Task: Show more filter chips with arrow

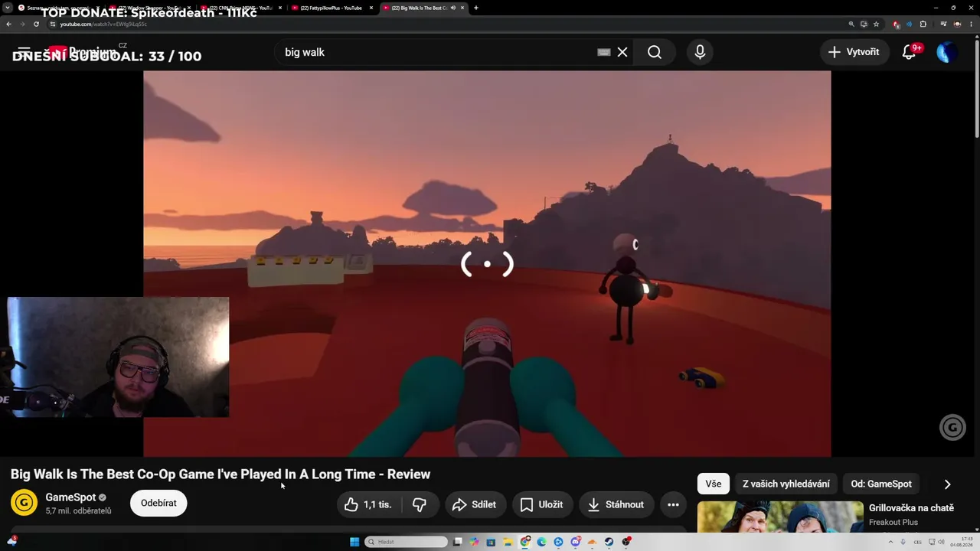Action: pyautogui.click(x=947, y=484)
